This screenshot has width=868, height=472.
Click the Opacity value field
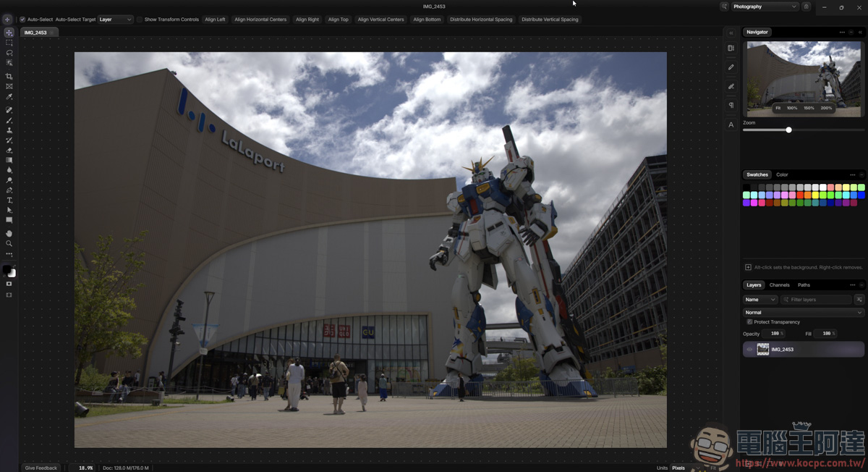click(774, 334)
